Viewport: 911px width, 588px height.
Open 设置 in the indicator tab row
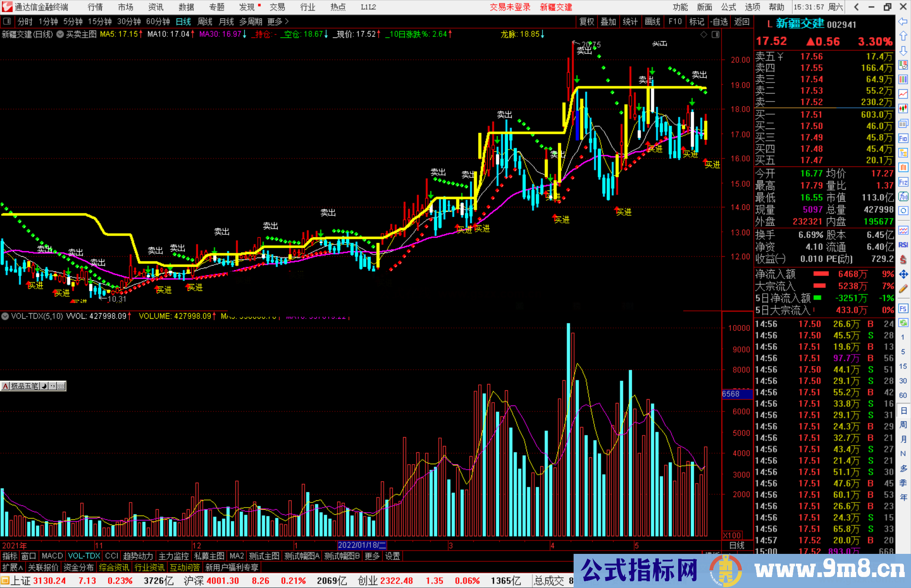coord(392,556)
